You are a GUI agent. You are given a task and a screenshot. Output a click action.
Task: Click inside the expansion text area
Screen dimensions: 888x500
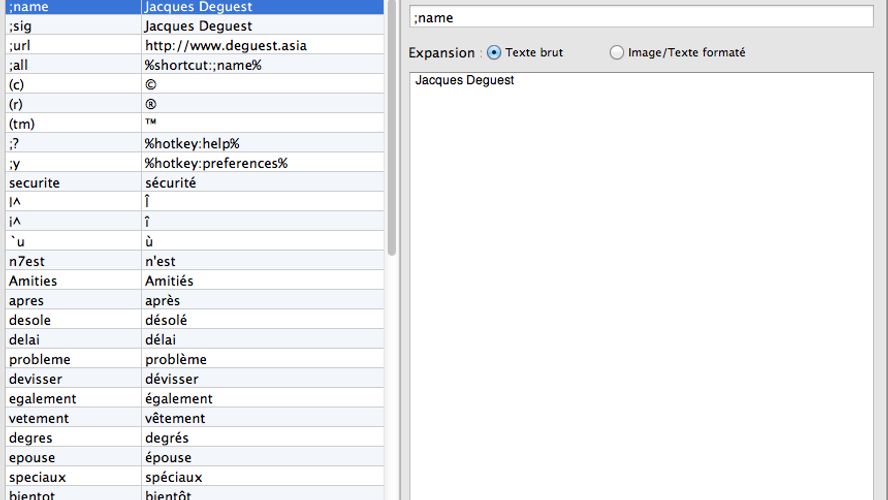pos(641,280)
